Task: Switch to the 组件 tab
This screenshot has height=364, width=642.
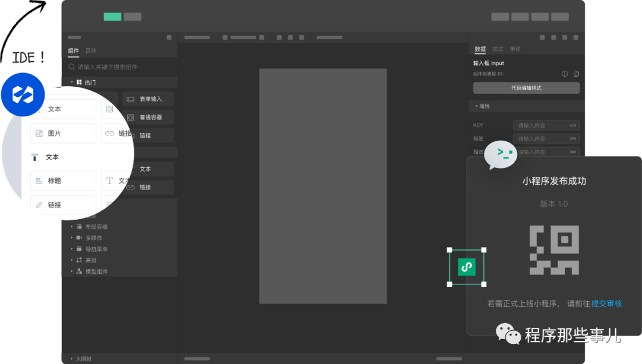Action: click(73, 50)
